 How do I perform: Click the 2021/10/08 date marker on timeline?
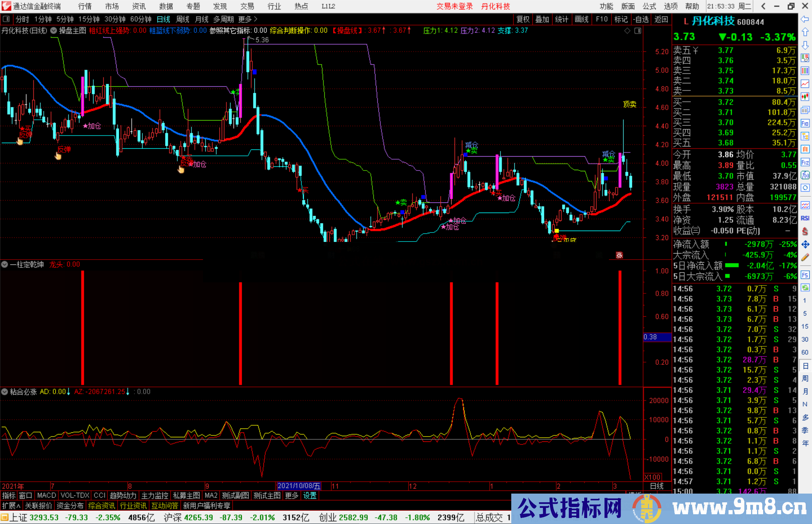pos(298,486)
